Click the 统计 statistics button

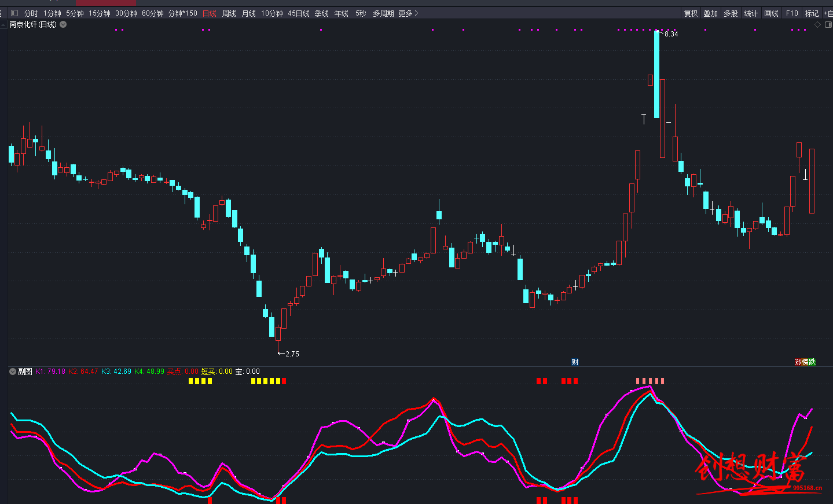point(751,13)
